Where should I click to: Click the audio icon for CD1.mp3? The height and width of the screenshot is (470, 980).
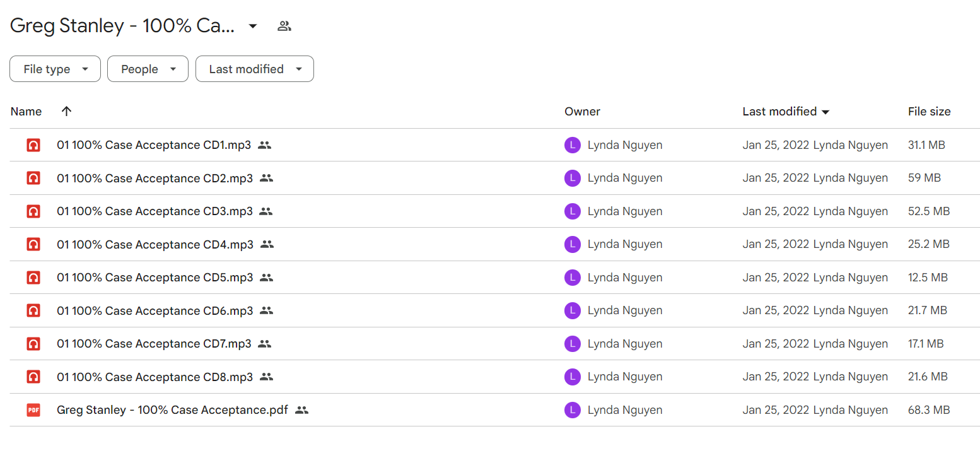[x=33, y=145]
